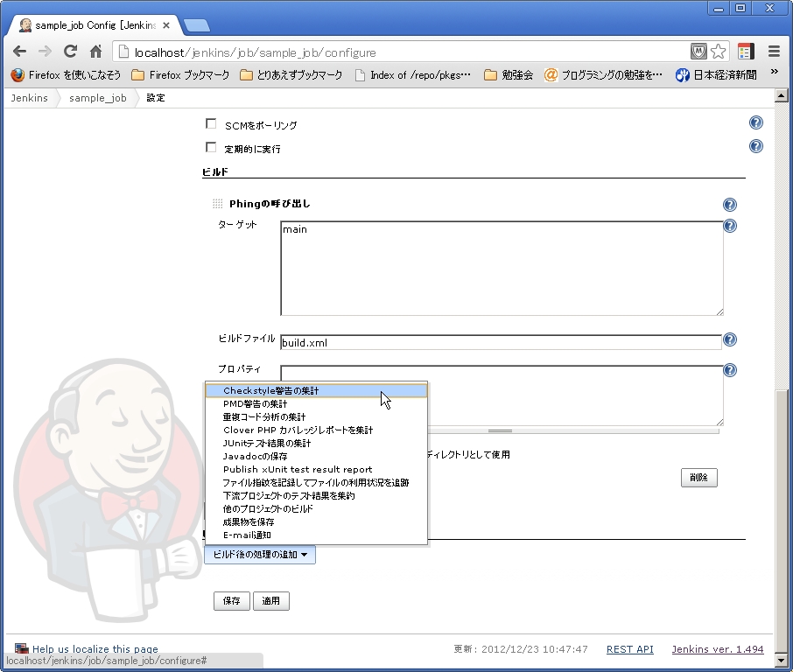793x672 pixels.
Task: Open help for Phingの呼び出し section
Action: [x=730, y=205]
